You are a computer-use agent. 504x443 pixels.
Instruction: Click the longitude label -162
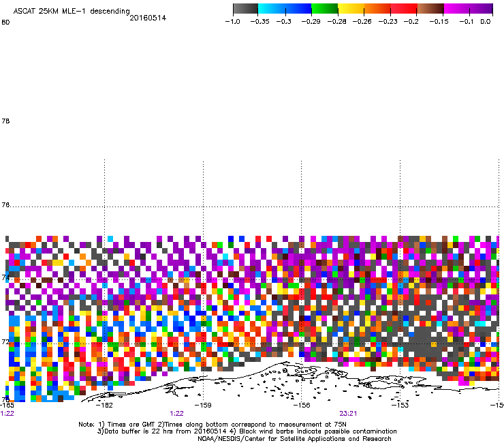[x=104, y=406]
